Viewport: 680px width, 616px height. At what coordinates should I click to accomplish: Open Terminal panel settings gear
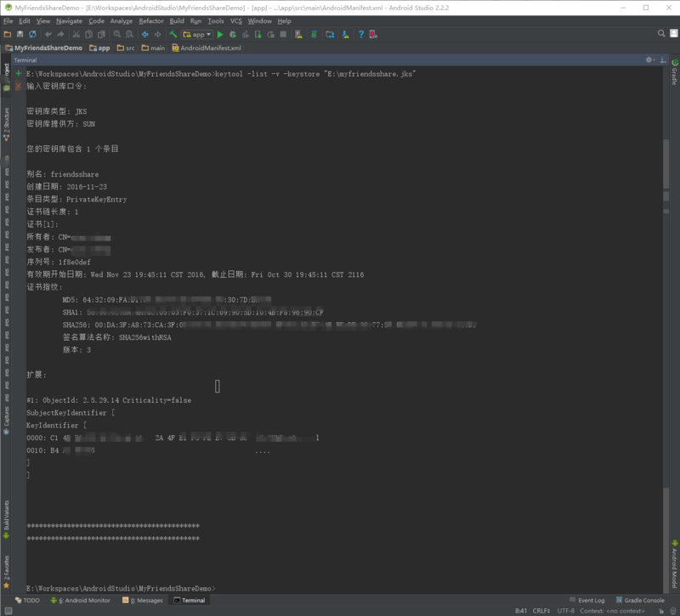pyautogui.click(x=649, y=59)
